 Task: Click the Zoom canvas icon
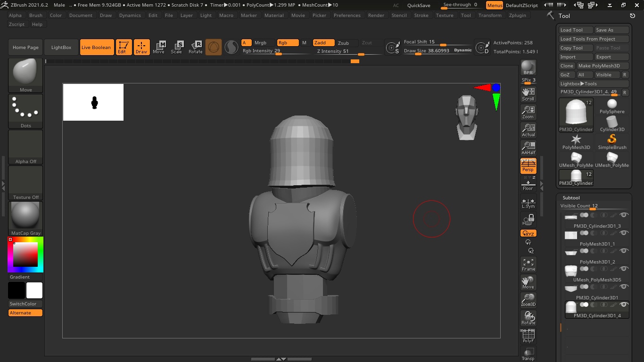(x=528, y=112)
